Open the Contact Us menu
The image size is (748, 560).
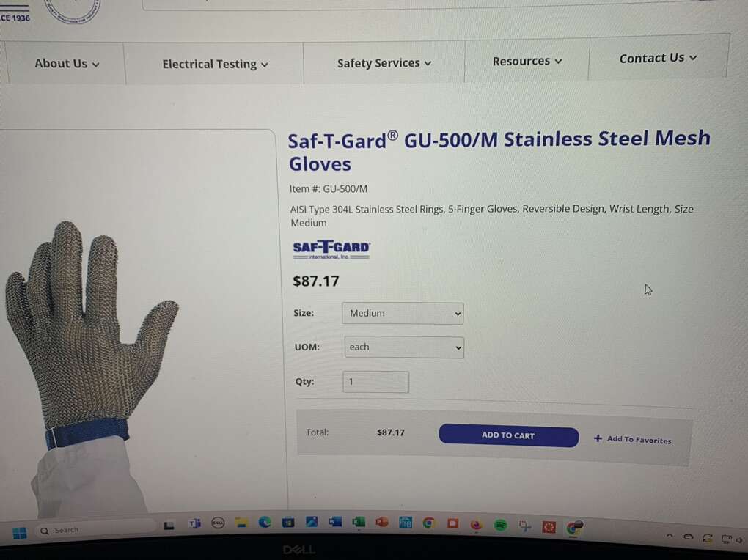[659, 58]
